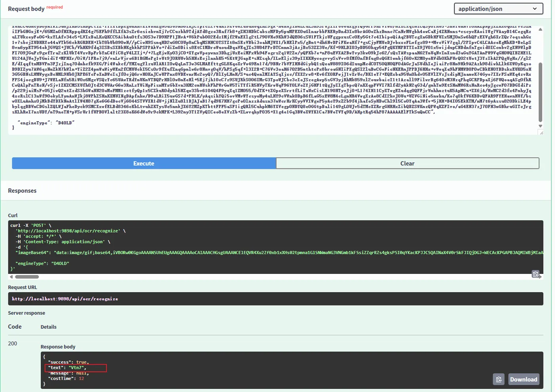Click the "engineType": "D4OLD" line in request body
The width and height of the screenshot is (555, 392).
[x=46, y=123]
